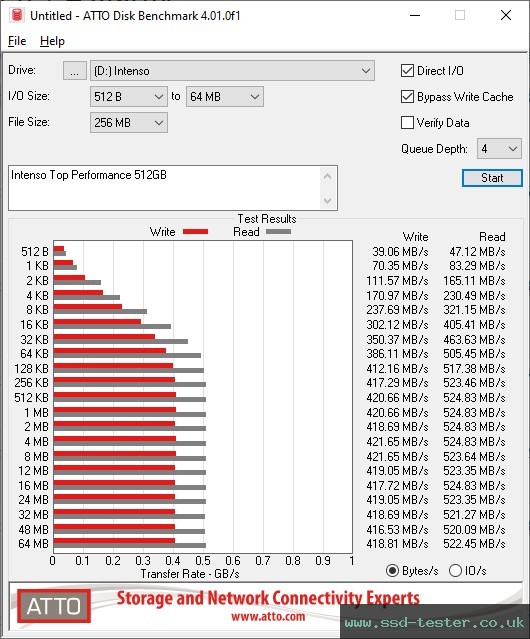Screen dimensions: 530x639
Task: Click the 302.12 MB/s write value
Action: pyautogui.click(x=397, y=325)
